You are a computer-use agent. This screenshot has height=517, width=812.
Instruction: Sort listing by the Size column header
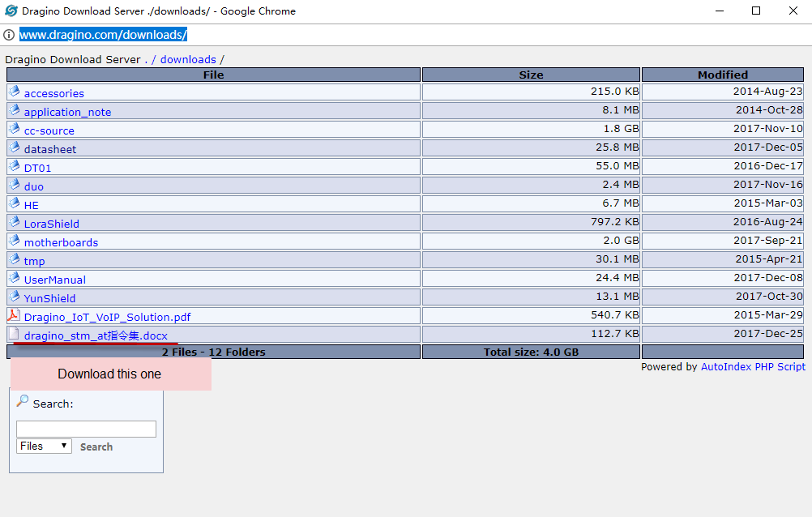(531, 75)
